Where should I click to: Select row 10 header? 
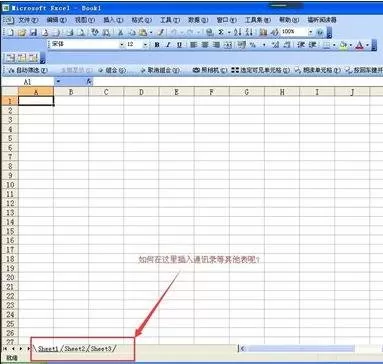pyautogui.click(x=10, y=185)
